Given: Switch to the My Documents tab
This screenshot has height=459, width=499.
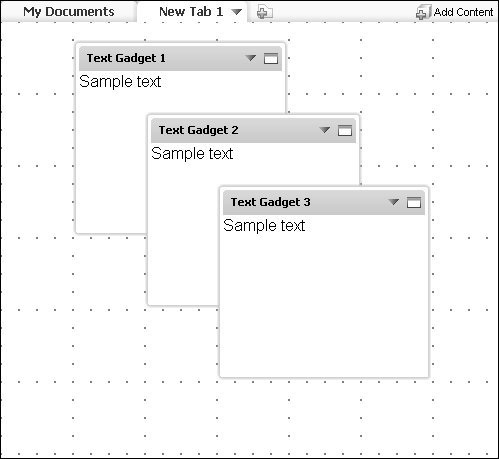Looking at the screenshot, I should (x=69, y=12).
